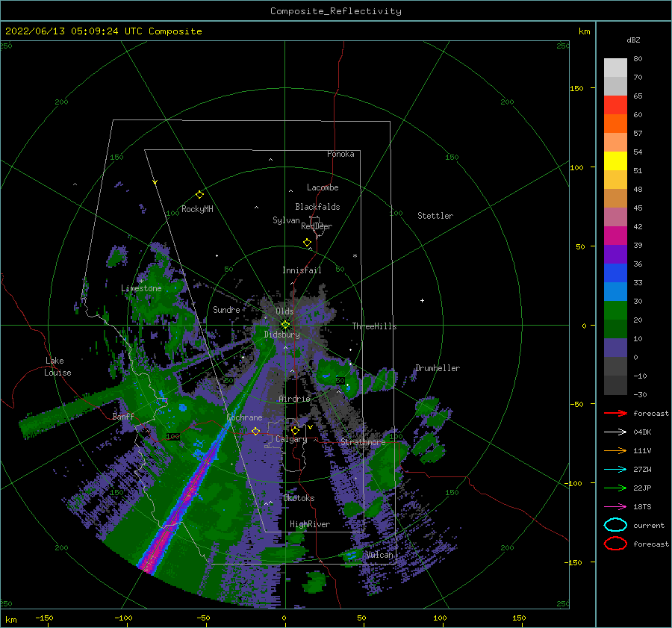The height and width of the screenshot is (628, 672).
Task: Click the Drumheller label
Action: tap(438, 368)
